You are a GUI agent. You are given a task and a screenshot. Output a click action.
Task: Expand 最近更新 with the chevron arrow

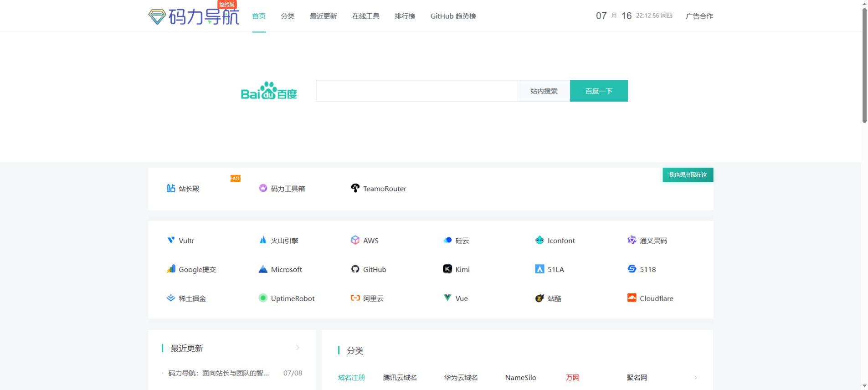[x=298, y=348]
